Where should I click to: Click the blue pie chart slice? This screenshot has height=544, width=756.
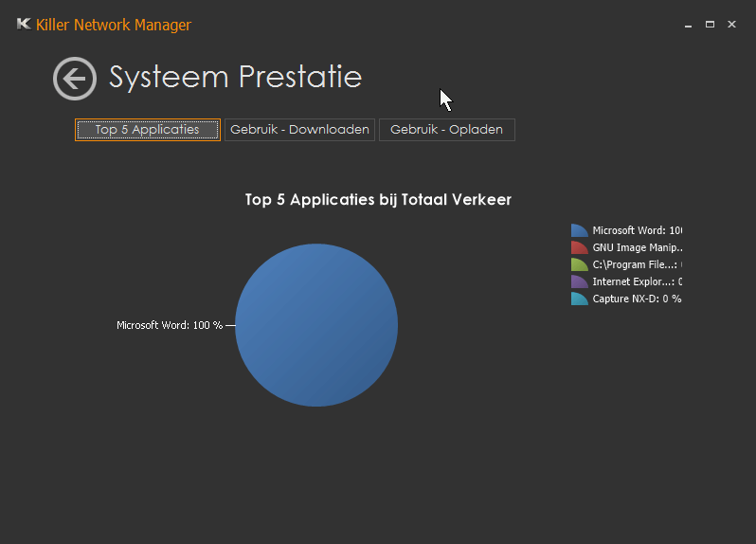pyautogui.click(x=316, y=325)
